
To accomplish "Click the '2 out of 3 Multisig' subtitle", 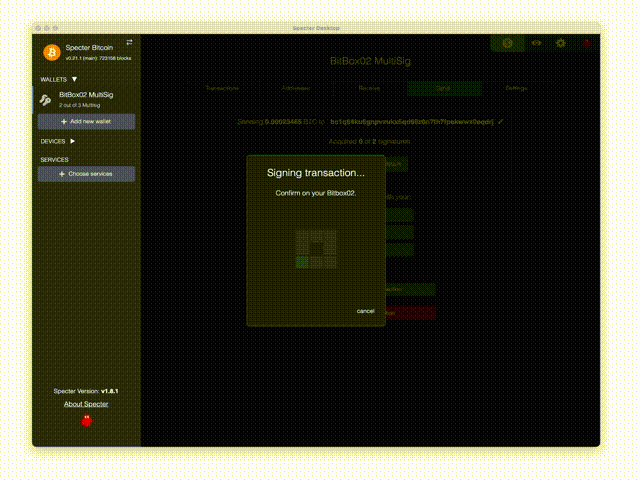I will 80,105.
